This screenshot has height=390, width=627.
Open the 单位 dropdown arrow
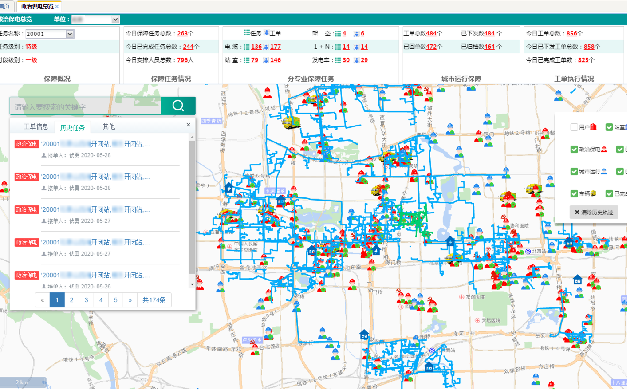pos(116,19)
